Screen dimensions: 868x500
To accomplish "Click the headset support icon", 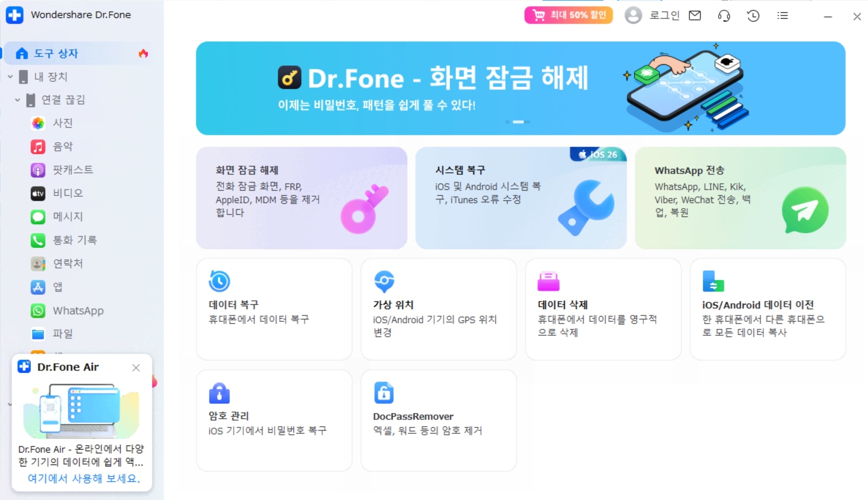I will [724, 16].
